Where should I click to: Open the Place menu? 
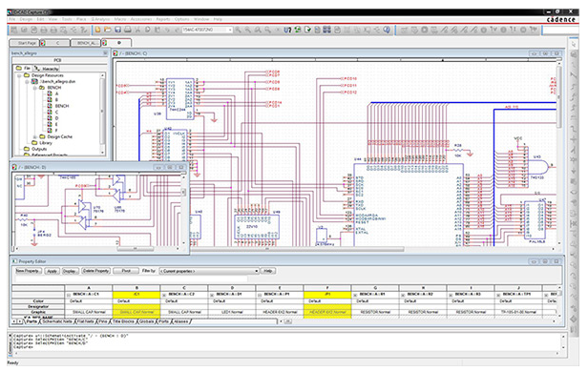(x=81, y=19)
